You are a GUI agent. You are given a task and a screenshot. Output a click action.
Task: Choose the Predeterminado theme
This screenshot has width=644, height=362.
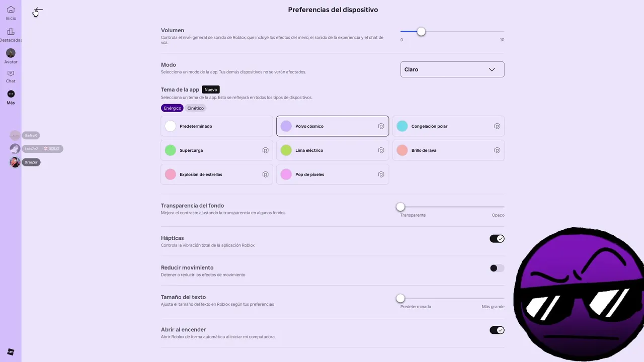tap(217, 126)
